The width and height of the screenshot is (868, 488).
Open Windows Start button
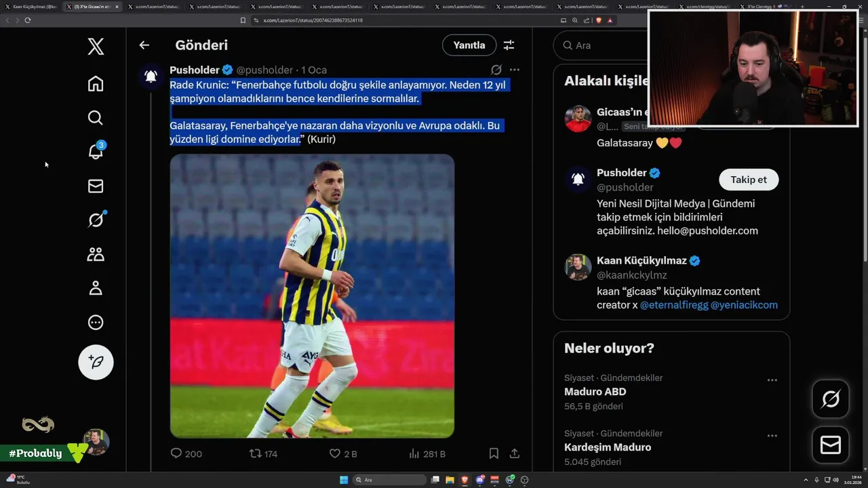point(344,480)
